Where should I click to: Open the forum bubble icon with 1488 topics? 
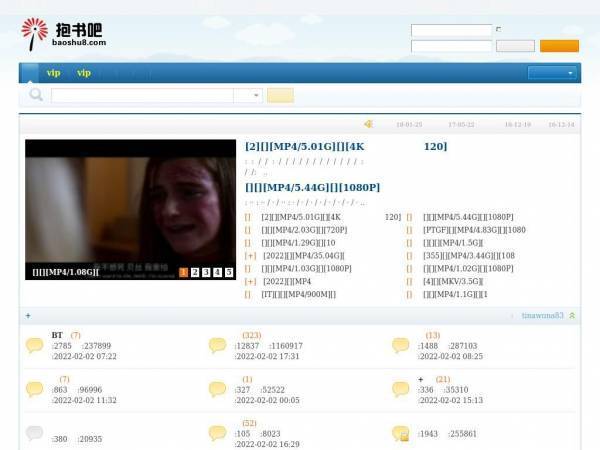pos(401,345)
